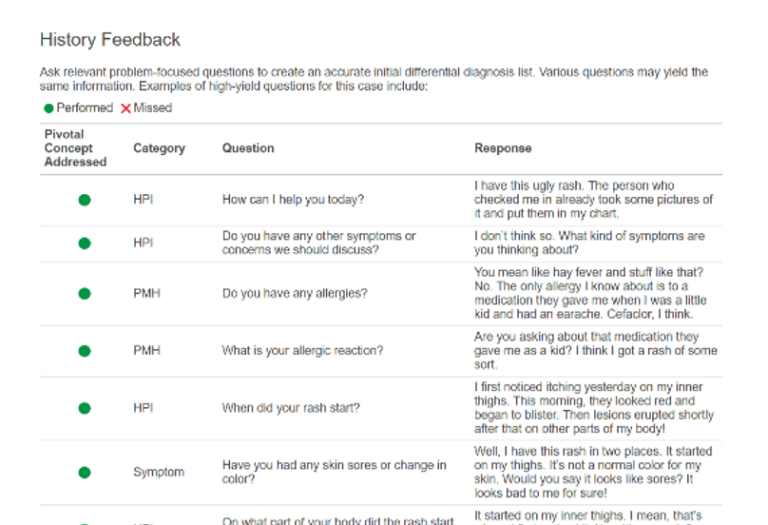Click the Cefaclor allergy response text
The height and width of the screenshot is (525, 768).
pos(590,293)
